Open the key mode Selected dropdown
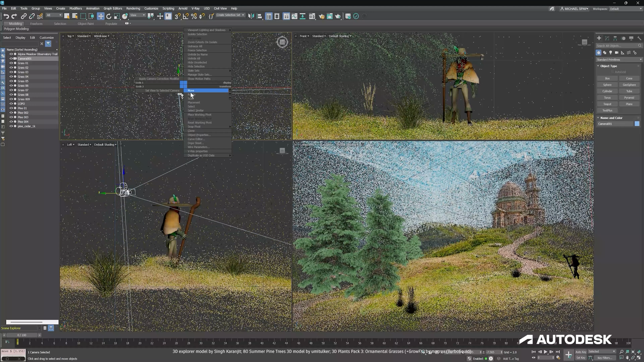Screen dimensions: 644x362 (x=602, y=352)
